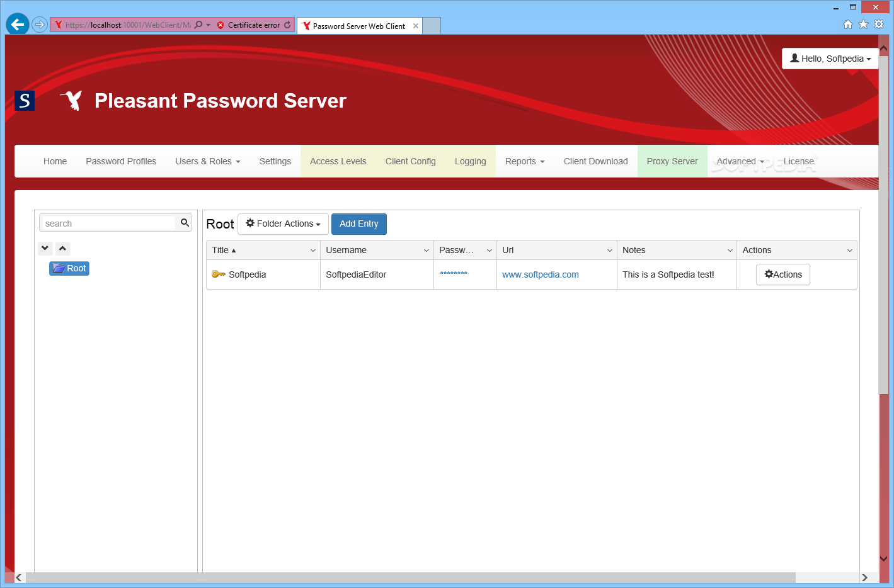Screen dimensions: 894x588
Task: Open new browser tab button
Action: (432, 26)
